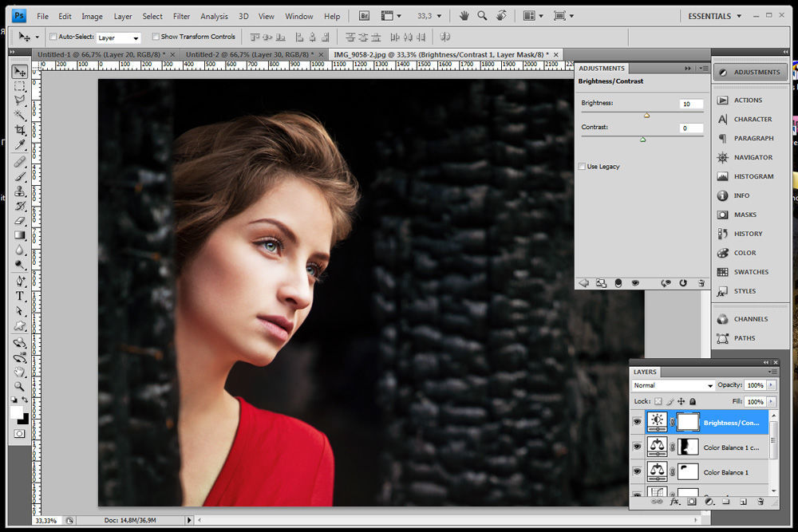798x532 pixels.
Task: Select the Zoom tool in toolbox
Action: point(20,387)
